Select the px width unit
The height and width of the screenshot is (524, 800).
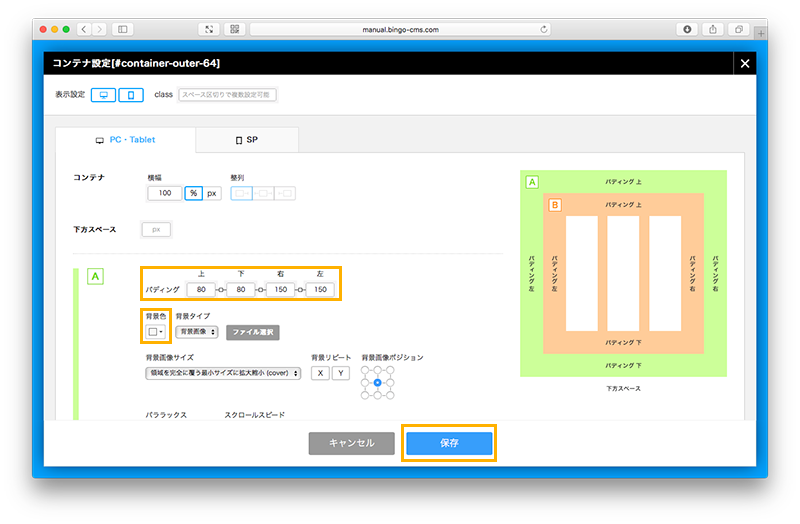(x=212, y=193)
